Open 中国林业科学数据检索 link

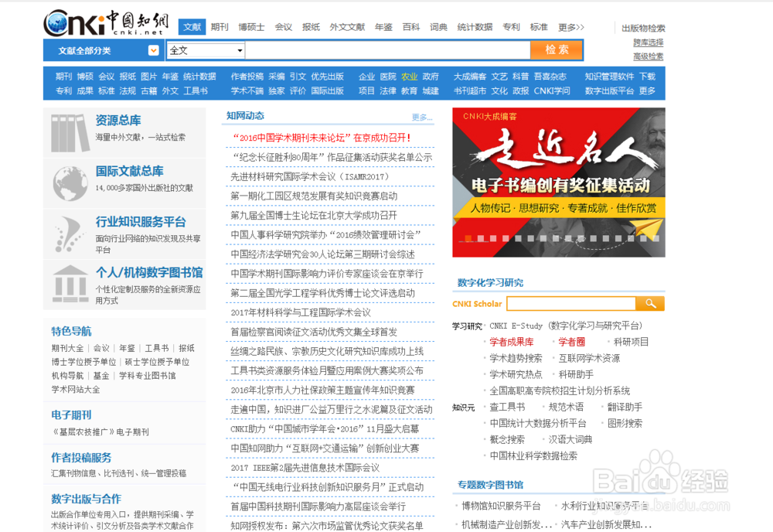pos(533,455)
